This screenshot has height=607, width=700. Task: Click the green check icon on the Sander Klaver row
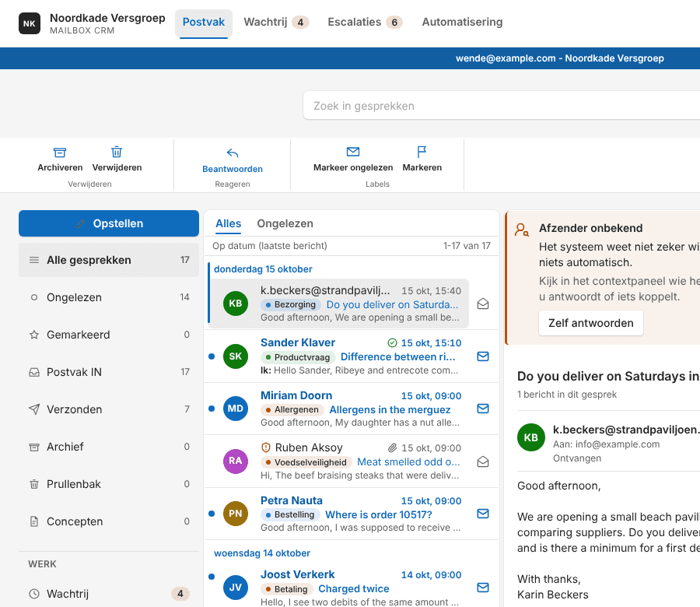coord(392,342)
